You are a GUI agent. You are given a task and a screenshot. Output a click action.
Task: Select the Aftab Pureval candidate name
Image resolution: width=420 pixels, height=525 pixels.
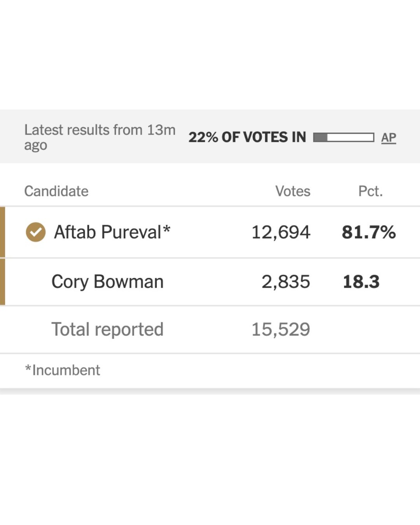coord(107,232)
